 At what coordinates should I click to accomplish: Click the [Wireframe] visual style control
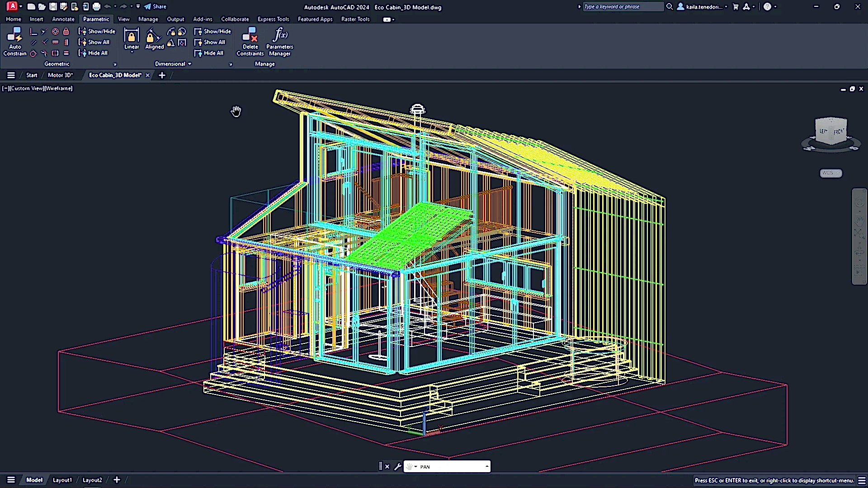pos(58,88)
